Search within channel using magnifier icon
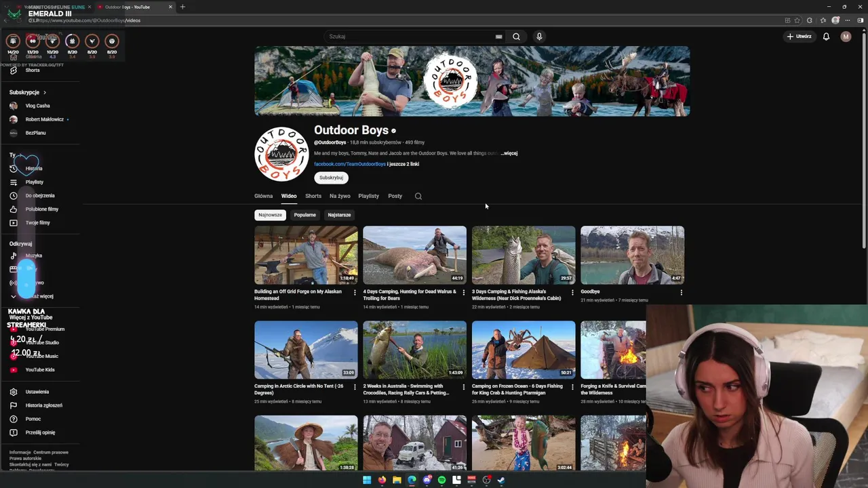Image resolution: width=868 pixels, height=488 pixels. (418, 196)
